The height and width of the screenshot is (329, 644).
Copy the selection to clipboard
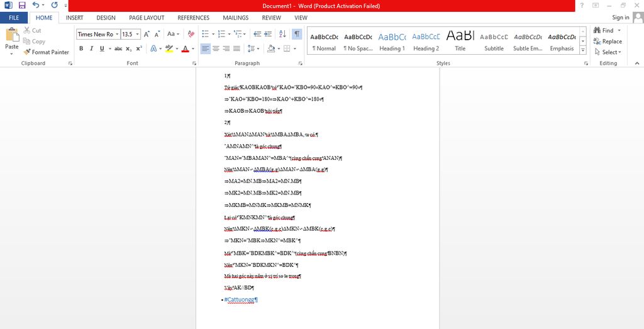[x=34, y=41]
